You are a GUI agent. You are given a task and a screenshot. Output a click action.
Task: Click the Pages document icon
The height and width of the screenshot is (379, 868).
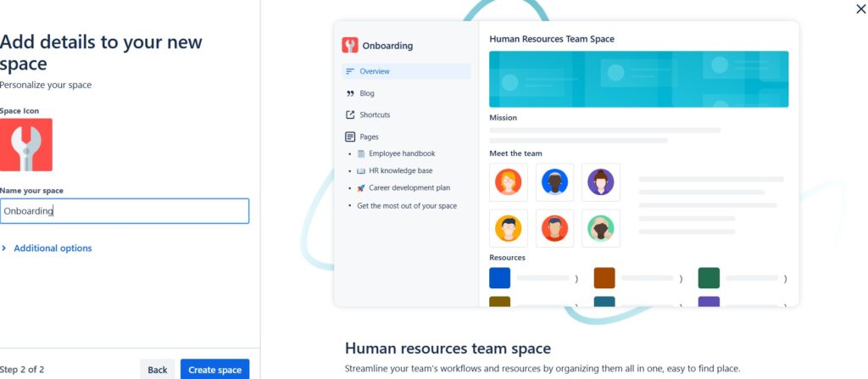coord(350,137)
